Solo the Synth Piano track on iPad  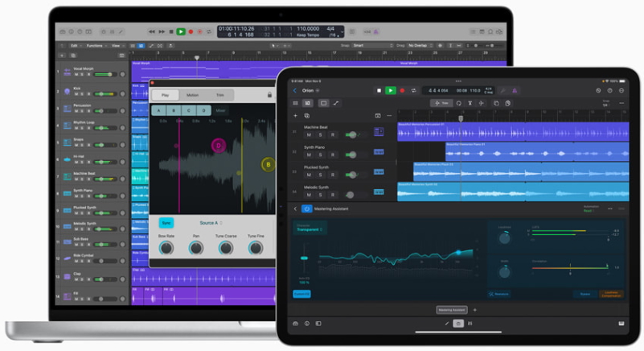320,155
